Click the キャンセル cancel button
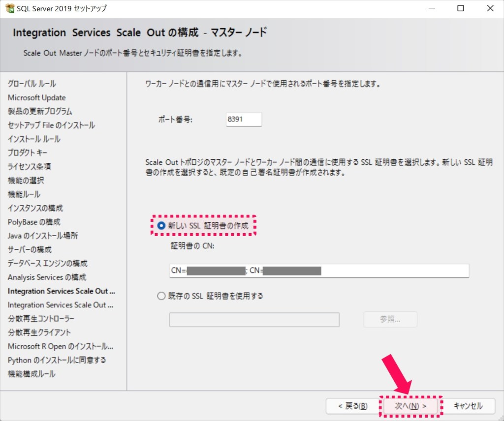504x421 pixels. pyautogui.click(x=468, y=406)
